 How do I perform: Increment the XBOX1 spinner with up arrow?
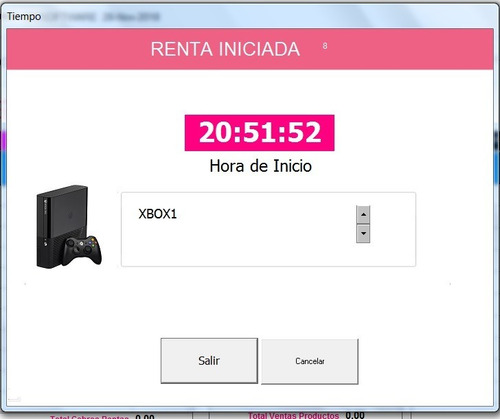point(363,214)
